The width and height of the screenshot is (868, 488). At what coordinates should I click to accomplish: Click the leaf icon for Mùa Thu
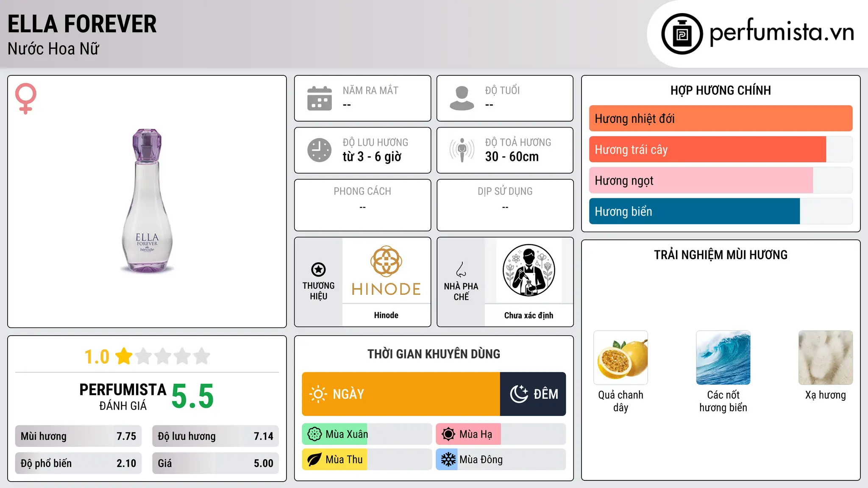pos(314,460)
